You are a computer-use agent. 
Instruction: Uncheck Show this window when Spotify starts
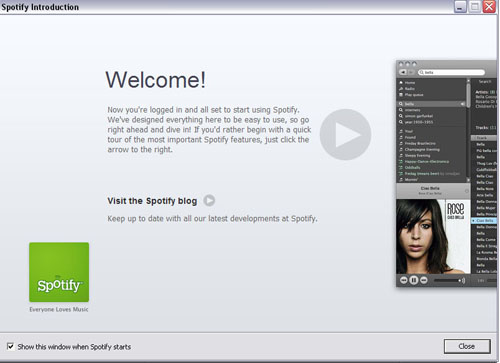click(x=11, y=346)
